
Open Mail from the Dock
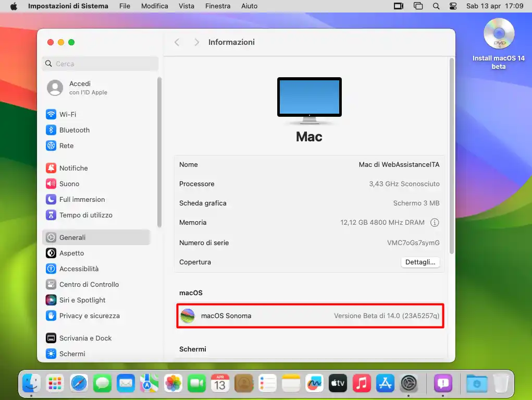(x=126, y=383)
